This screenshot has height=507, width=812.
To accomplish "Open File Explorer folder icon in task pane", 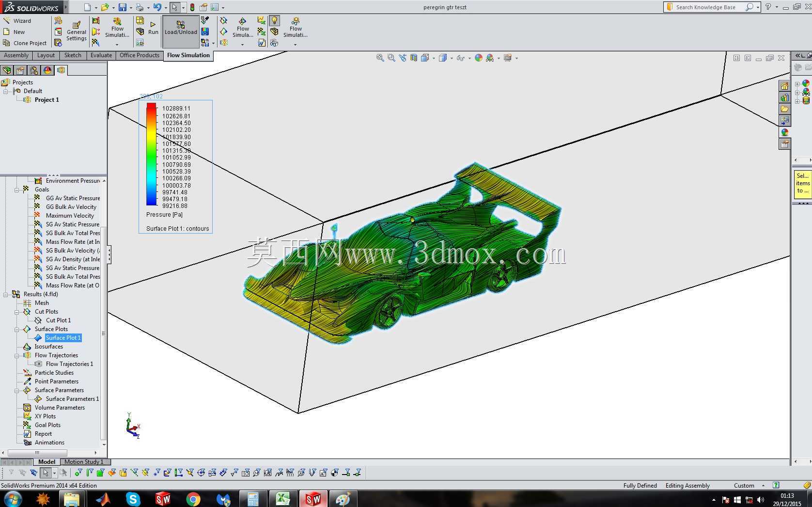I will tap(785, 109).
